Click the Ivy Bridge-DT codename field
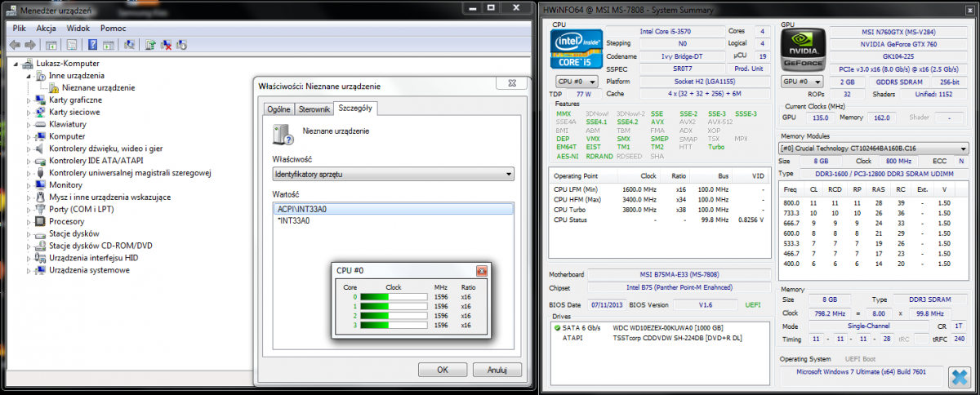The width and height of the screenshot is (980, 395). 682,57
